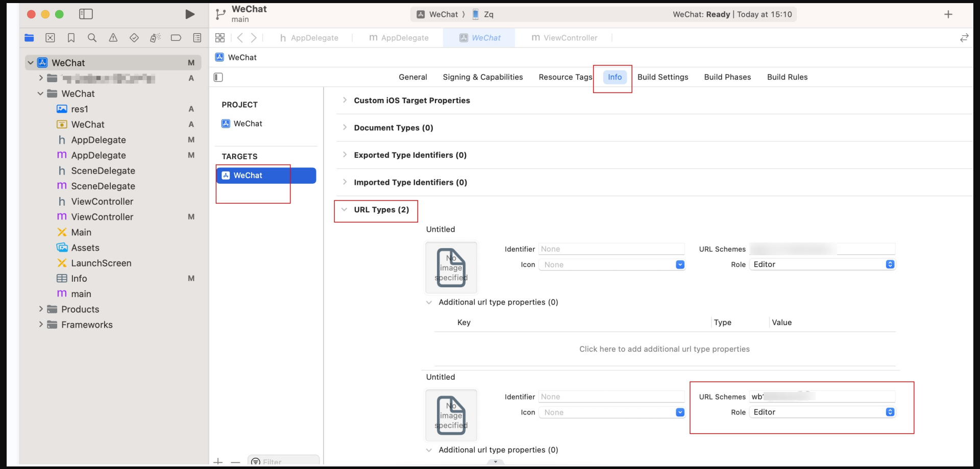The height and width of the screenshot is (469, 980).
Task: Click the branch icon beside WeChat main
Action: click(220, 14)
